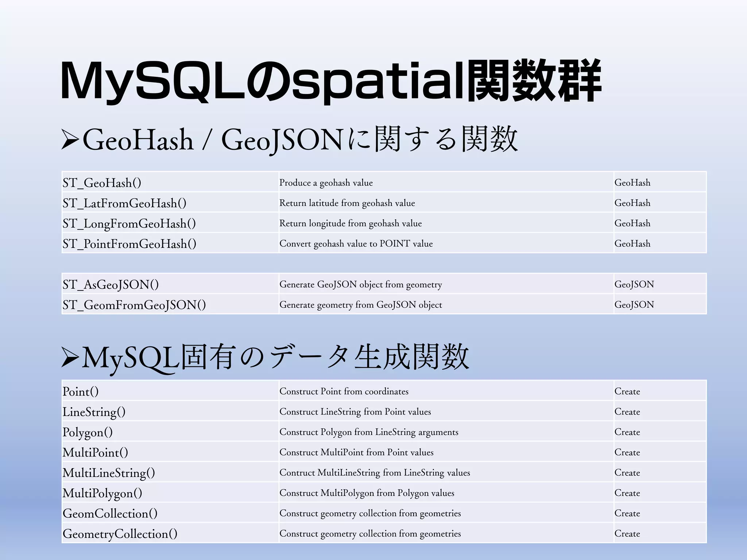The height and width of the screenshot is (560, 747).
Task: Click Create label in LineString() row
Action: coord(627,412)
